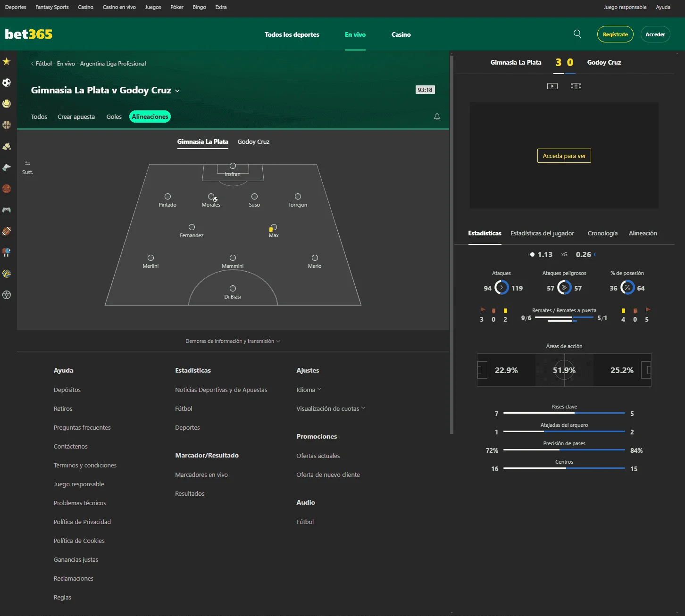Enable match notifications bell icon
Viewport: 685px width, 616px height.
(x=437, y=117)
